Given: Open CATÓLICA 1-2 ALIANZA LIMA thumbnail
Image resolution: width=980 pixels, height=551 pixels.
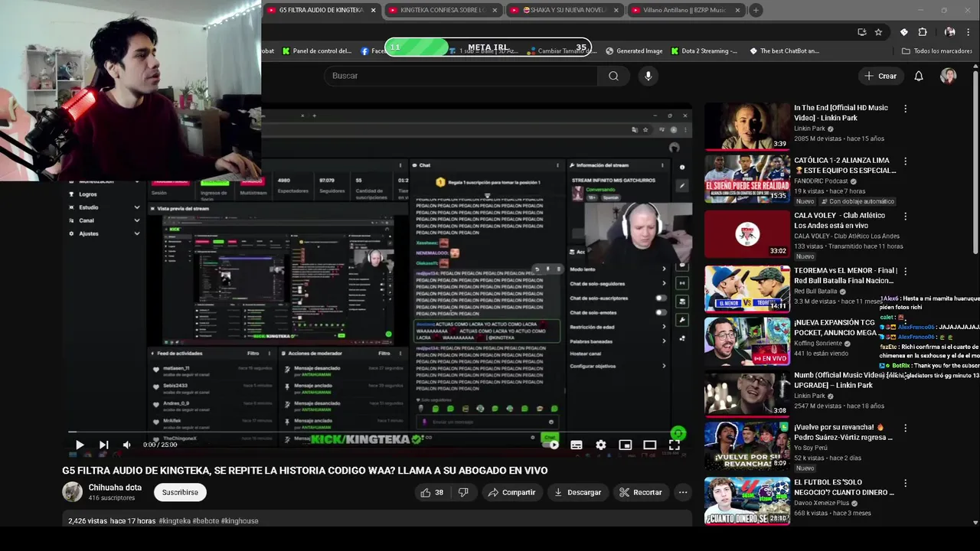Looking at the screenshot, I should pos(747,178).
